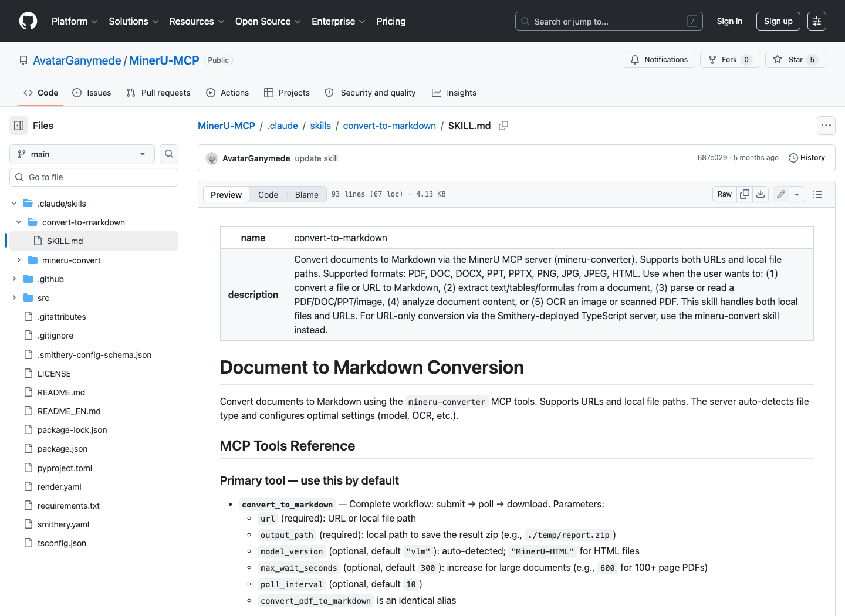Click the Pricing link
The height and width of the screenshot is (616, 845).
coord(391,21)
